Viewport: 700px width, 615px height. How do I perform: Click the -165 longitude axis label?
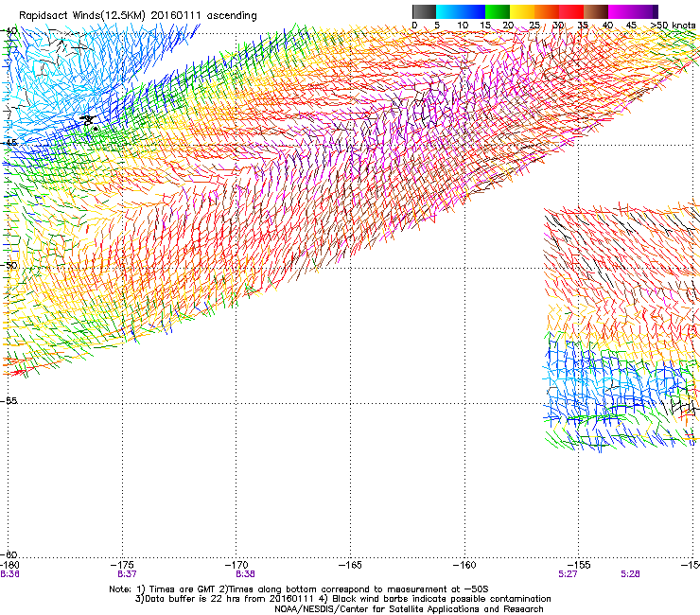tap(350, 565)
